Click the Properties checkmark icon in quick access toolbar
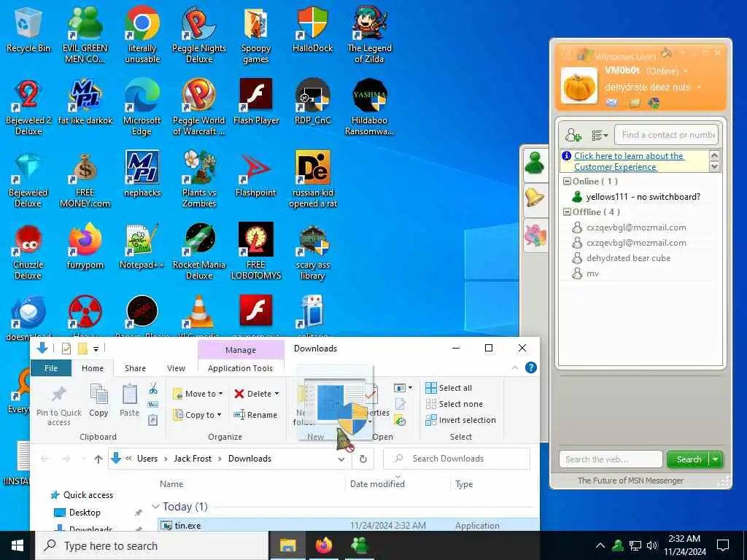Viewport: 747px width, 560px height. click(66, 349)
